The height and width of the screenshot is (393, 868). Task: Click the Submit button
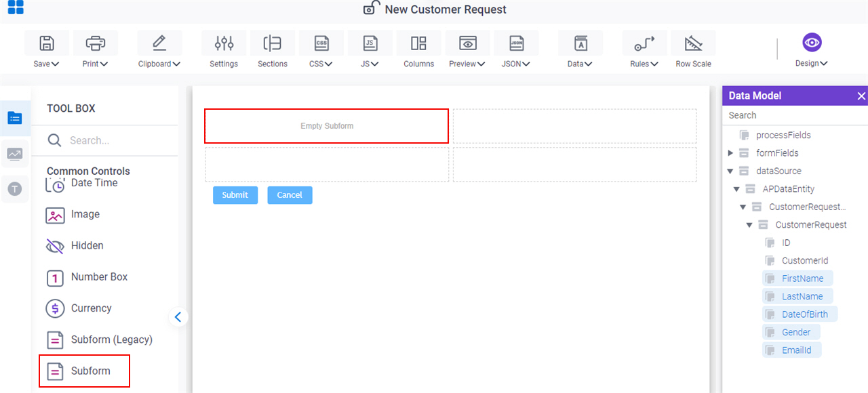pos(235,195)
